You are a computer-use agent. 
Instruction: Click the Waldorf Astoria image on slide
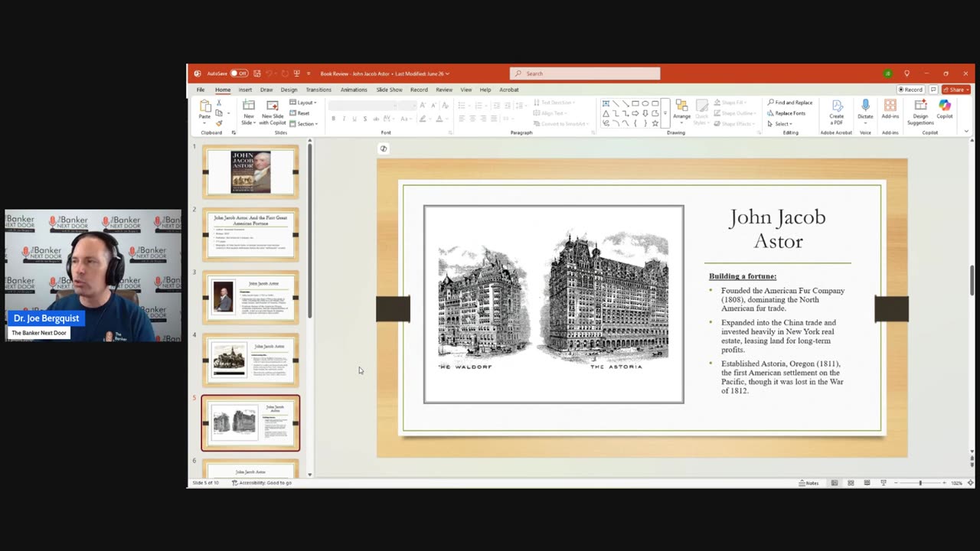click(554, 304)
